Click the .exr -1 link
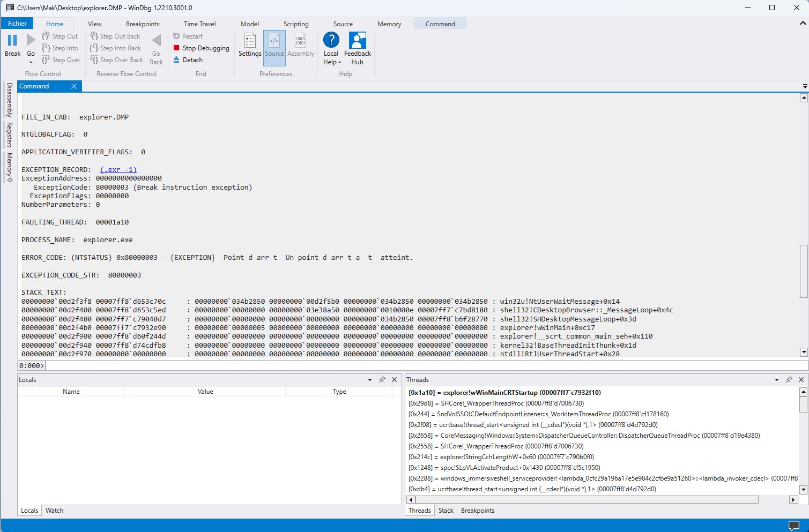Image resolution: width=809 pixels, height=532 pixels. (x=118, y=169)
